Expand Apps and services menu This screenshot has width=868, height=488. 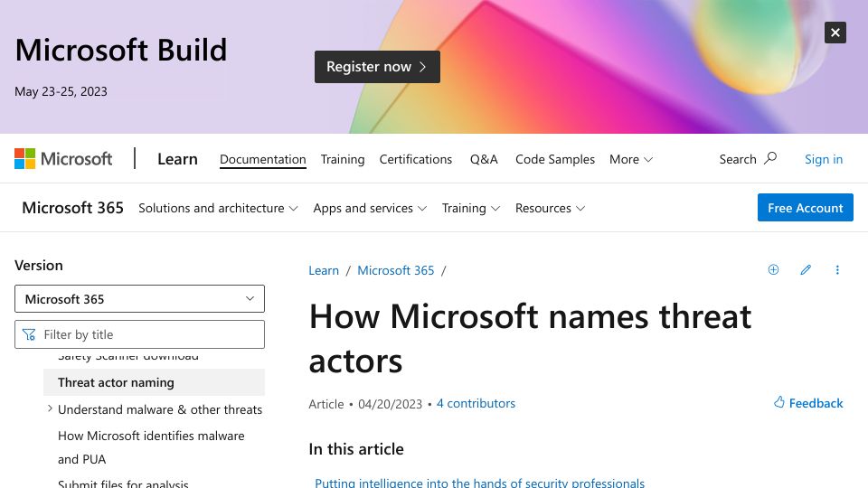pyautogui.click(x=370, y=208)
